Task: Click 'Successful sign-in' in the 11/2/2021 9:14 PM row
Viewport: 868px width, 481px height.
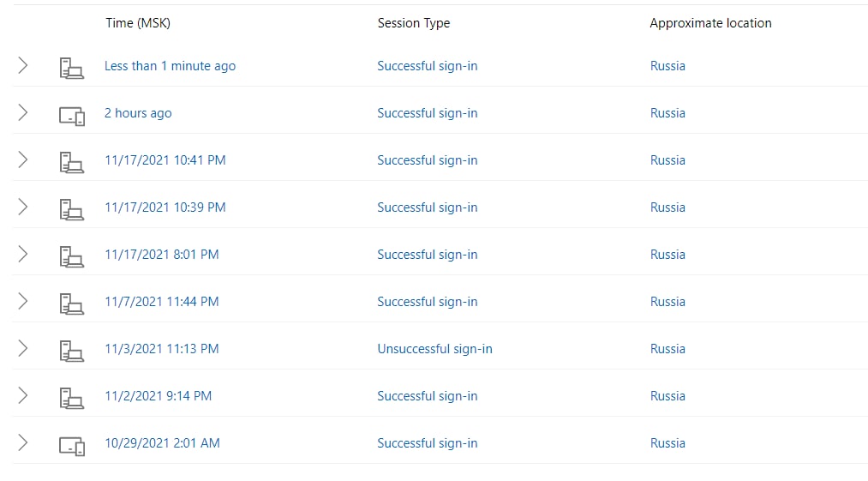Action: 428,395
